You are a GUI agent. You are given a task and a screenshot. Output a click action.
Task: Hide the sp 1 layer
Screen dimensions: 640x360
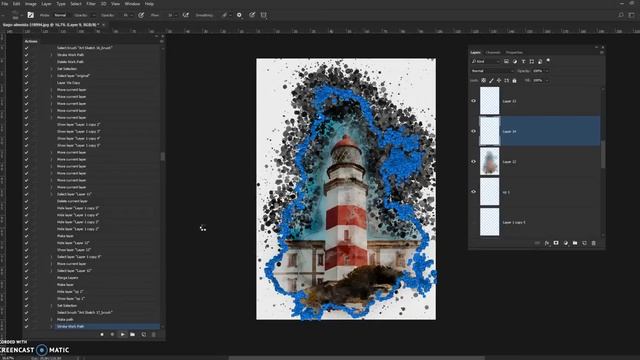click(x=473, y=192)
